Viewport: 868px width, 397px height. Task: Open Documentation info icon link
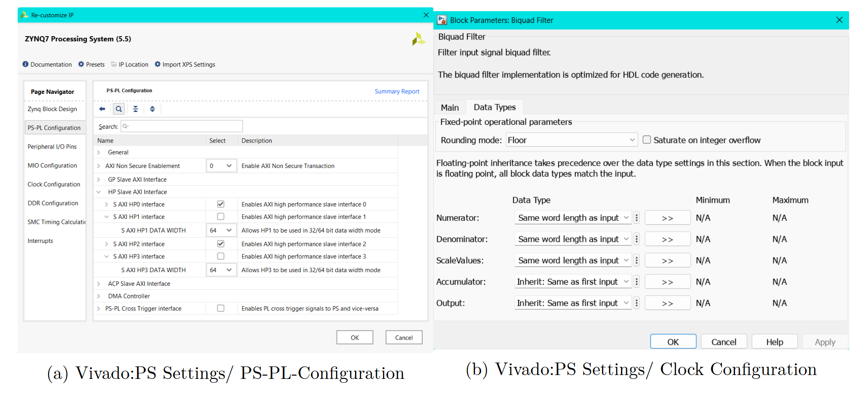(47, 64)
